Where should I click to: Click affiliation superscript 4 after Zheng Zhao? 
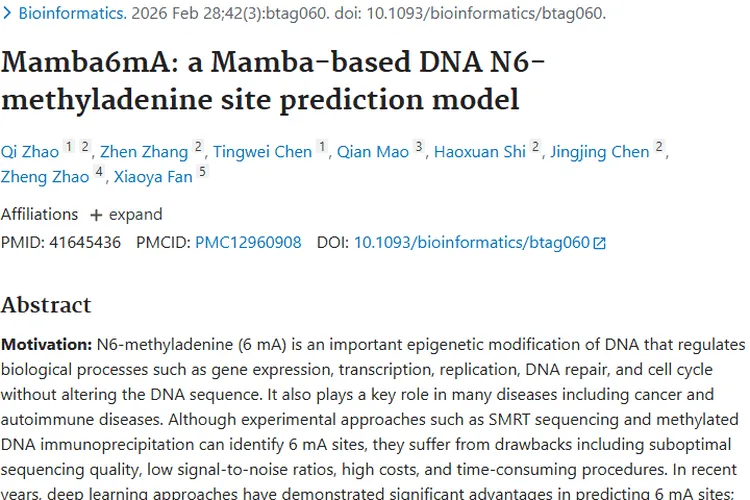(99, 171)
